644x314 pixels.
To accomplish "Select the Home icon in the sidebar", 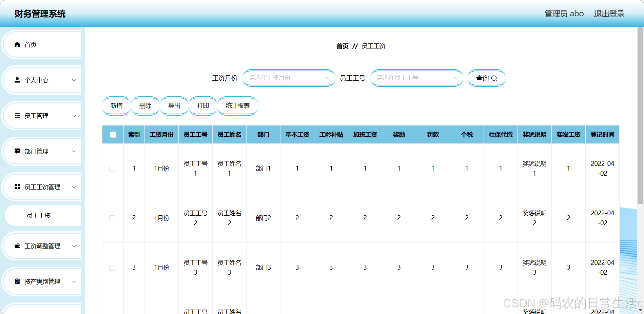I will (x=17, y=44).
